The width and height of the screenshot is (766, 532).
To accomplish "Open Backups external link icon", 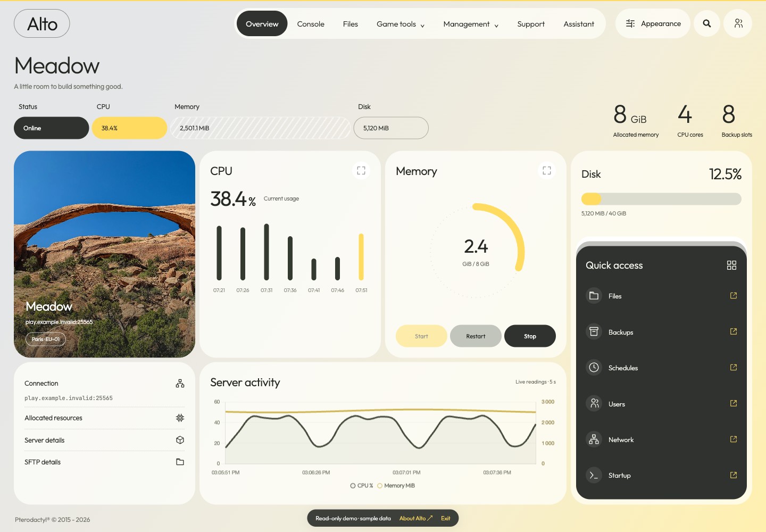I will (734, 331).
